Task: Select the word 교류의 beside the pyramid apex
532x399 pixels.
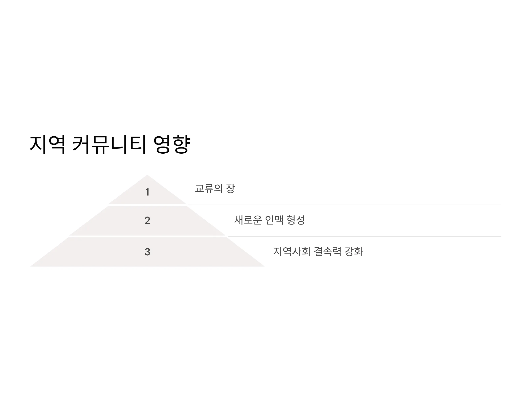Action: (x=209, y=189)
